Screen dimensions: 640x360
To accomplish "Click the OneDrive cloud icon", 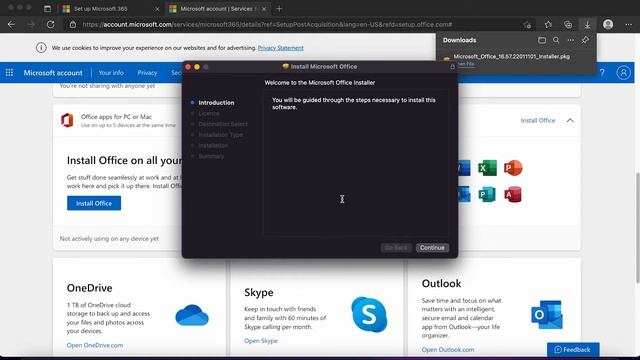I will click(x=192, y=315).
